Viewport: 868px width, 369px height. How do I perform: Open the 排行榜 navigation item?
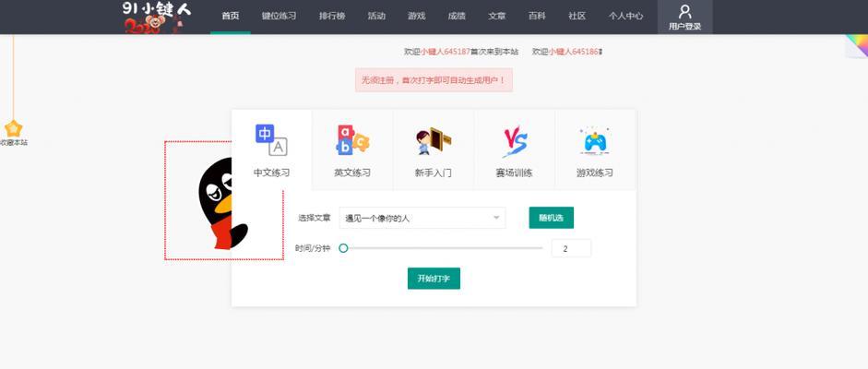pyautogui.click(x=332, y=16)
